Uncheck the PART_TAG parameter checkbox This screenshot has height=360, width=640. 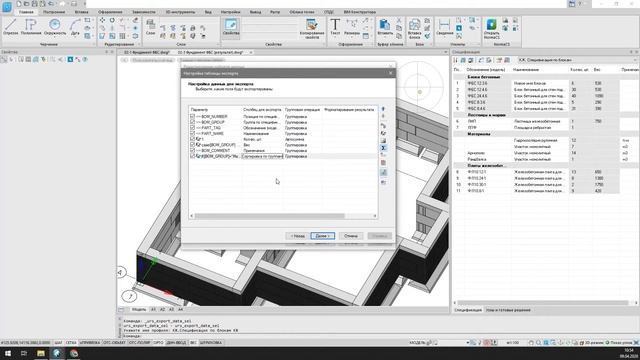pos(192,128)
